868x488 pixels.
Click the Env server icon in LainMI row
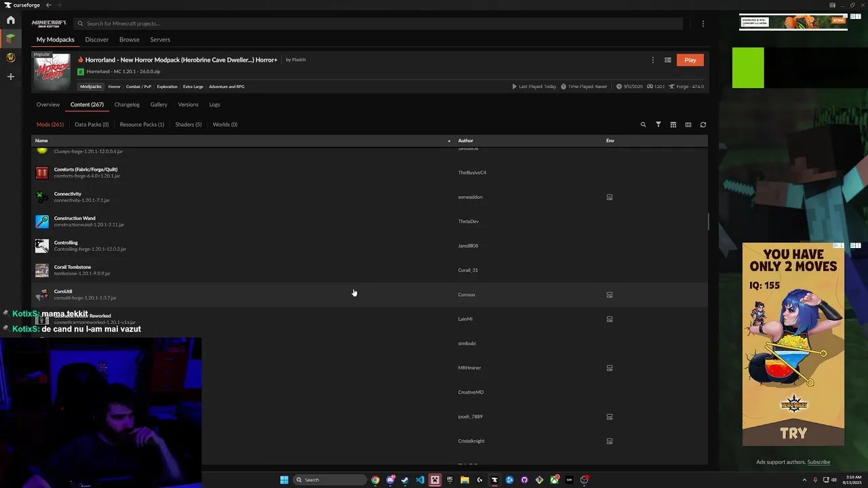610,319
